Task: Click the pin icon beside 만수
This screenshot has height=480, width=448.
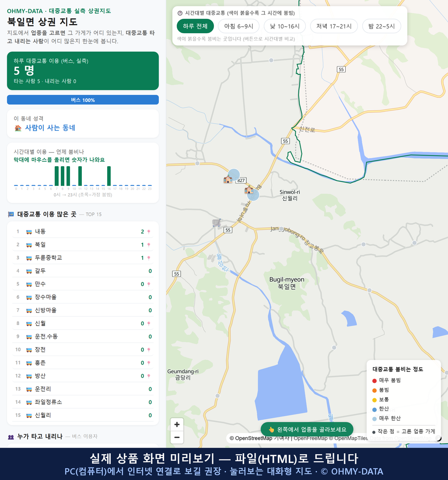Action: pos(149,285)
